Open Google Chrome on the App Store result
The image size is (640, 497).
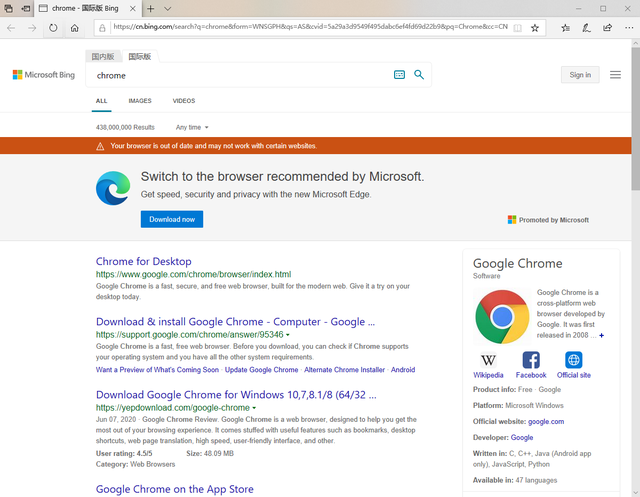coord(175,489)
